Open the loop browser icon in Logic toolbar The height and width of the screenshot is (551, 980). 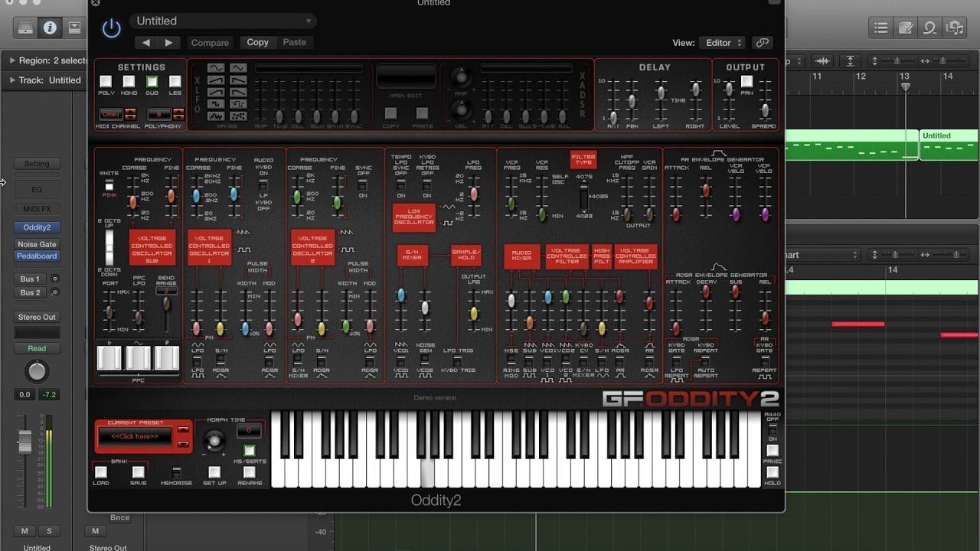point(929,28)
